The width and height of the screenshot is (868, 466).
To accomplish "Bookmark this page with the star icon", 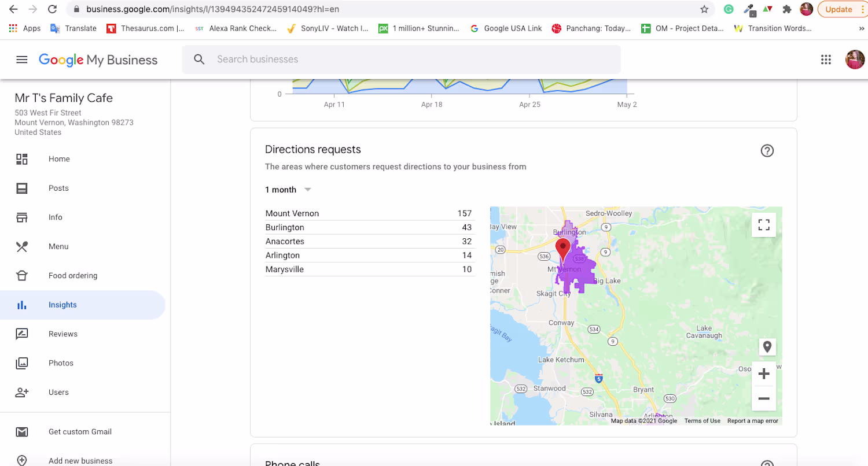I will click(704, 9).
